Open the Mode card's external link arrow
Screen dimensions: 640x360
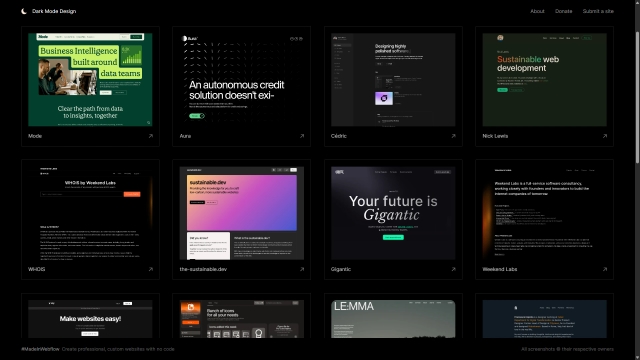[x=151, y=136]
